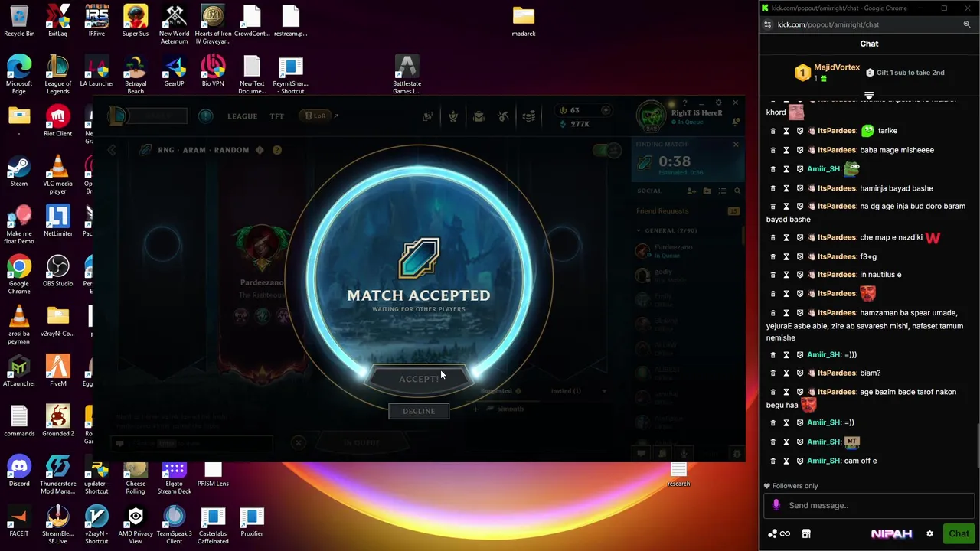Open the Profile laurel icon in League client
Viewport: 980px width, 551px height.
(453, 116)
